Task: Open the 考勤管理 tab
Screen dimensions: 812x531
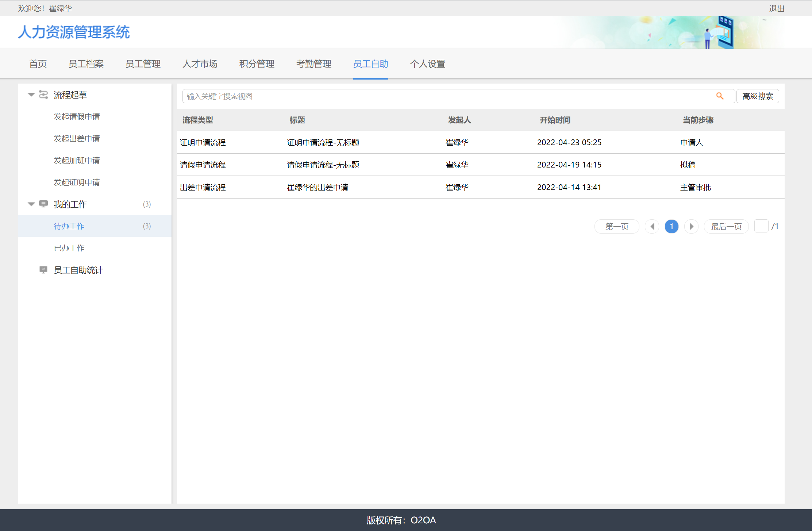Action: pyautogui.click(x=313, y=64)
